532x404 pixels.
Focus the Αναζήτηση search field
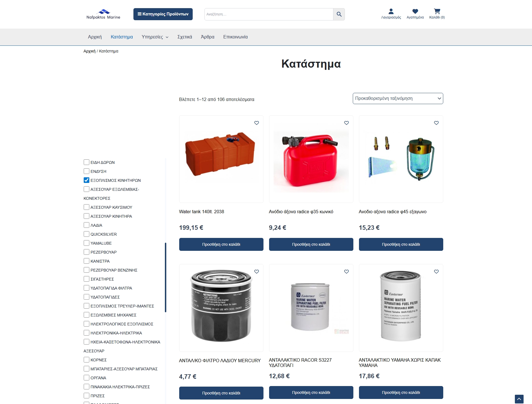point(269,14)
